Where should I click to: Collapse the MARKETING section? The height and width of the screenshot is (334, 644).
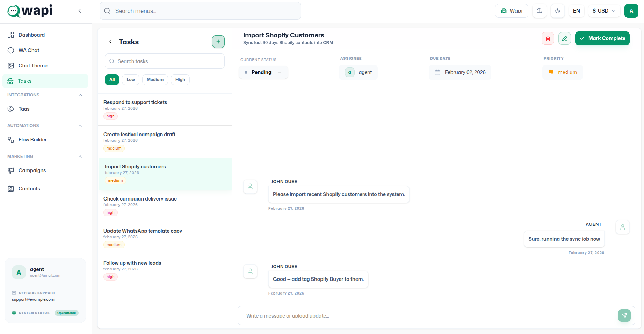[80, 157]
